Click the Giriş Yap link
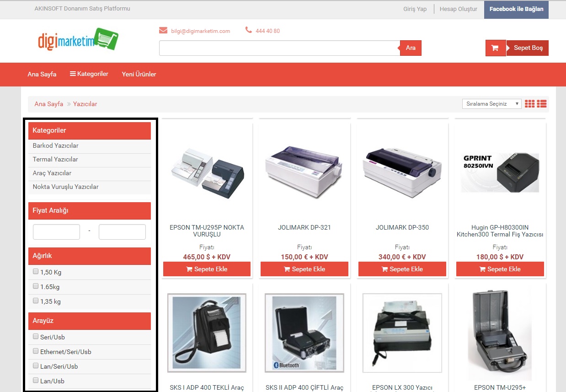 (x=415, y=9)
